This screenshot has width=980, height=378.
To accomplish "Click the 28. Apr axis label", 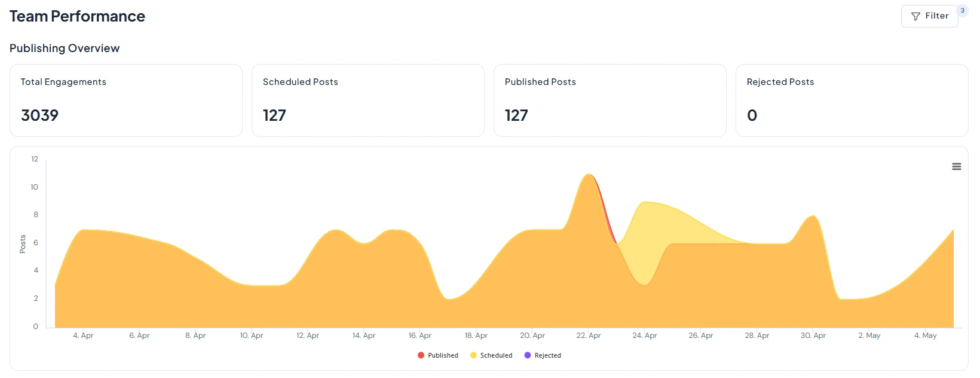I will [x=757, y=336].
